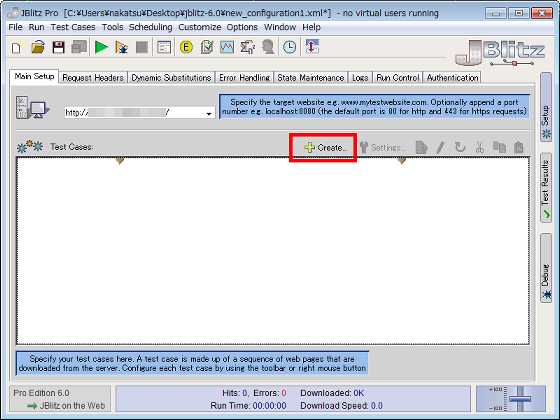Click the JBlitz logo
The height and width of the screenshot is (420, 560).
click(500, 52)
